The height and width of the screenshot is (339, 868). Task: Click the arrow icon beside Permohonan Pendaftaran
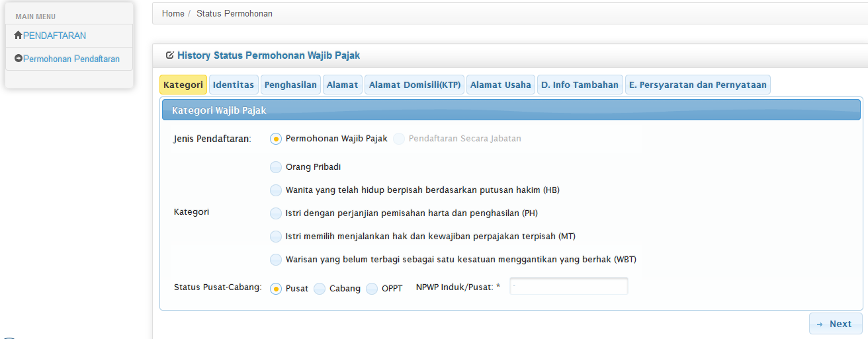tap(19, 59)
